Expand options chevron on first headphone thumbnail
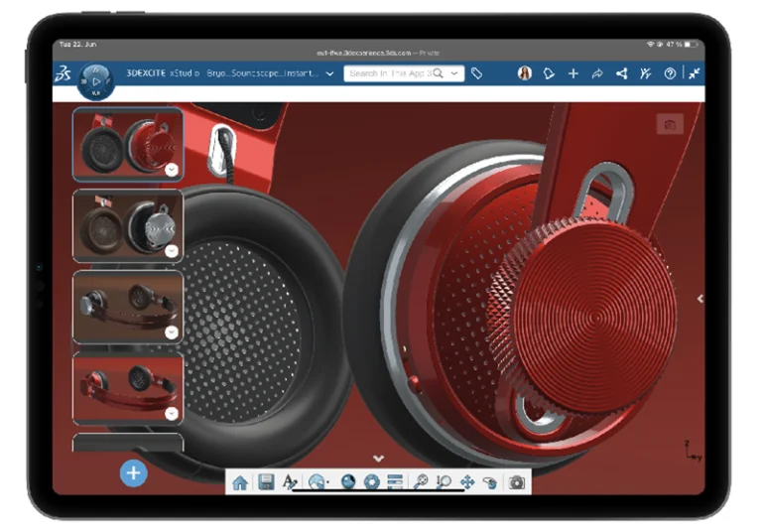 point(172,170)
